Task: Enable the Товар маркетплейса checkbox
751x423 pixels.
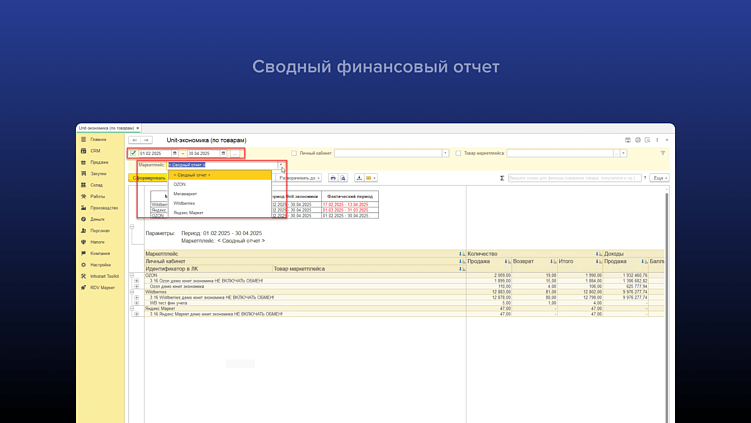Action: tap(458, 153)
